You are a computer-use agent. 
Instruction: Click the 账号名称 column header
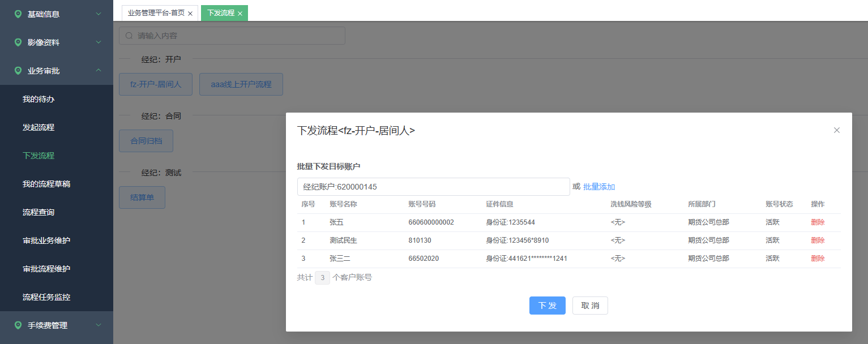[343, 204]
